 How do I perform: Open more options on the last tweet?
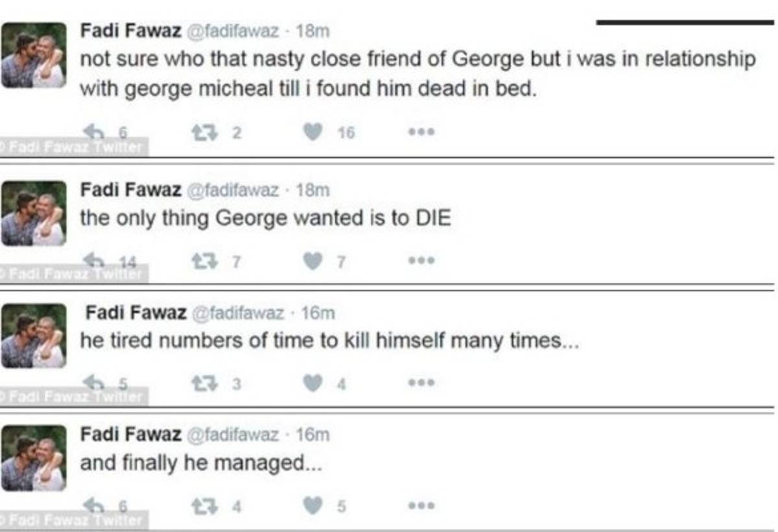coord(421,506)
